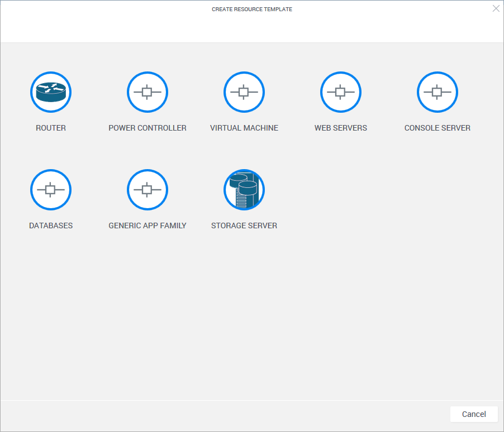Select the Storage Server icon
The image size is (504, 432).
pos(244,190)
